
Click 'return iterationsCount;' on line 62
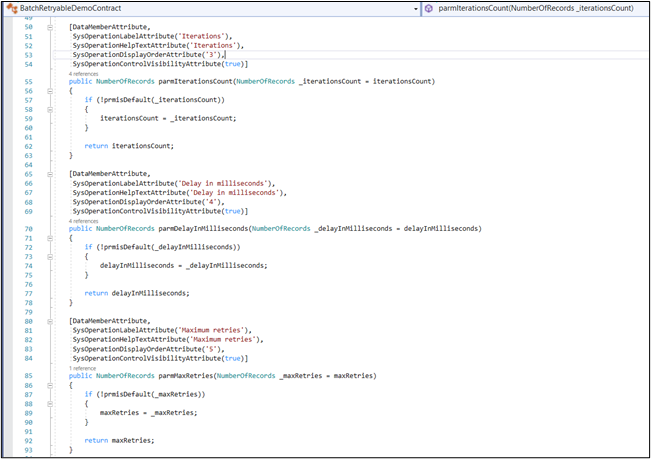click(129, 146)
